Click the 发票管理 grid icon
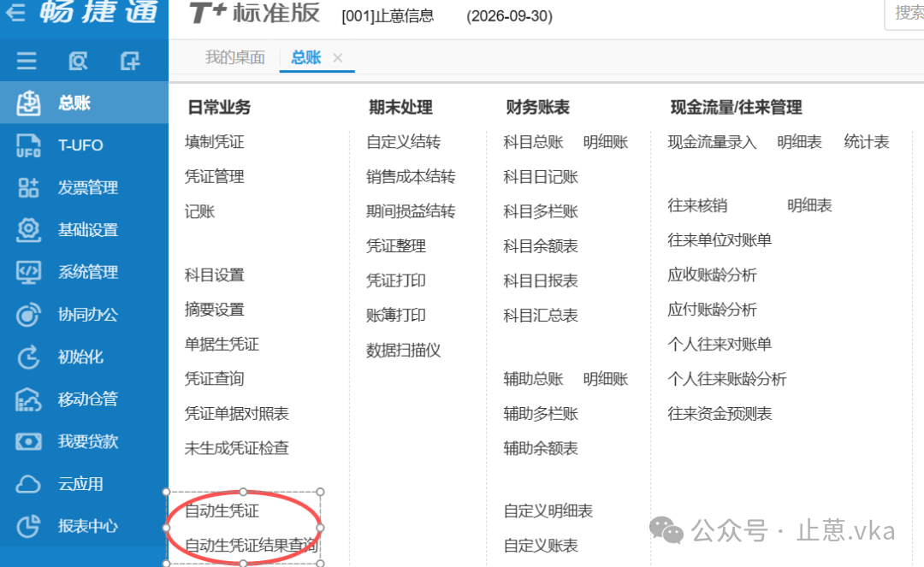Viewport: 924px width, 567px height. [28, 188]
